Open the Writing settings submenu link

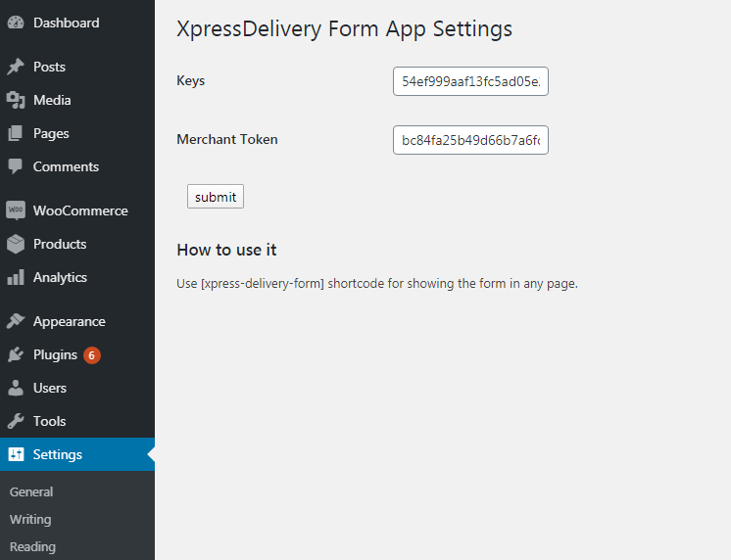tap(30, 519)
